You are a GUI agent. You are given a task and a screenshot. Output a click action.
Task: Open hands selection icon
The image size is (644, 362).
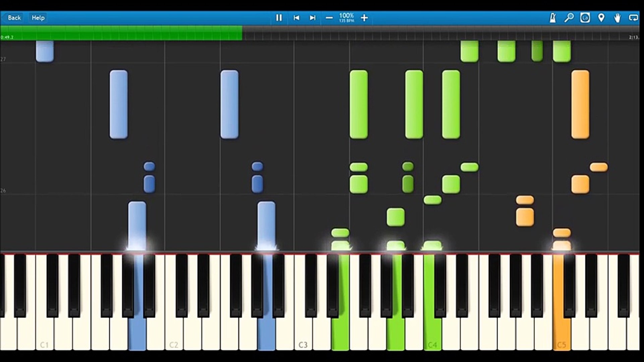point(617,18)
